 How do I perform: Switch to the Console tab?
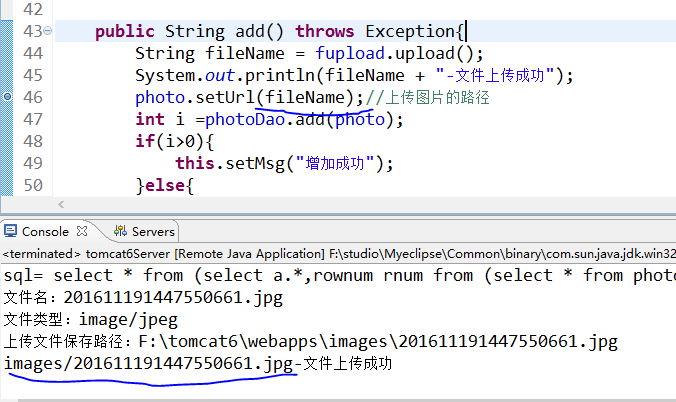45,232
